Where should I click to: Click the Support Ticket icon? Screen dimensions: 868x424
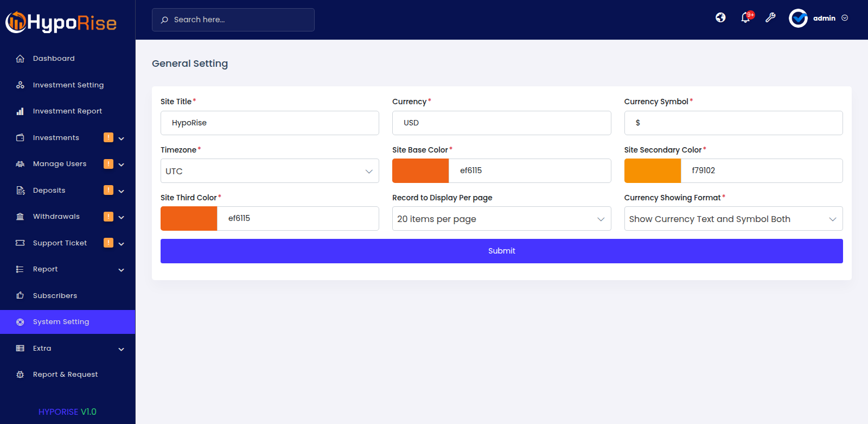20,243
